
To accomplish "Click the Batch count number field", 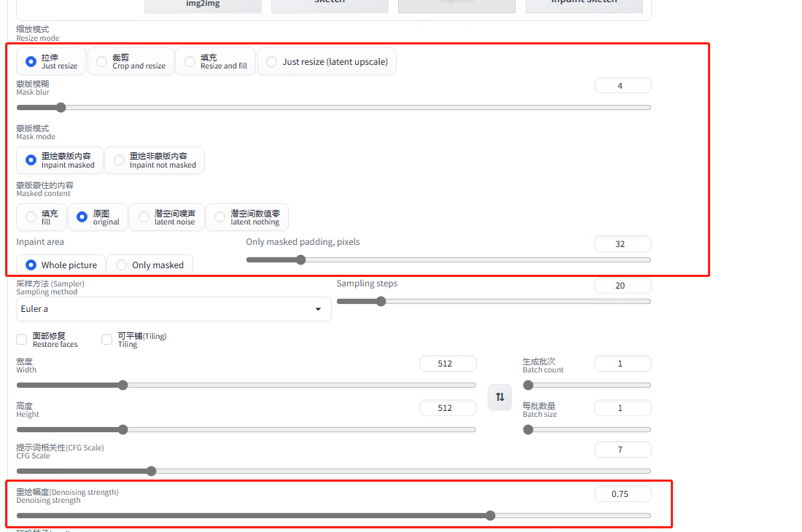I will pos(622,364).
